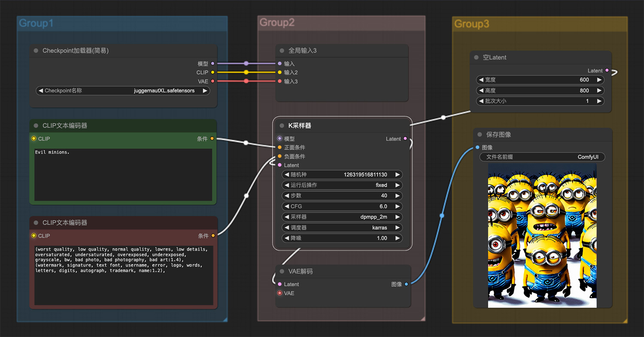Click the Latent output socket on 空Latent
Image resolution: width=644 pixels, height=337 pixels.
(x=607, y=70)
